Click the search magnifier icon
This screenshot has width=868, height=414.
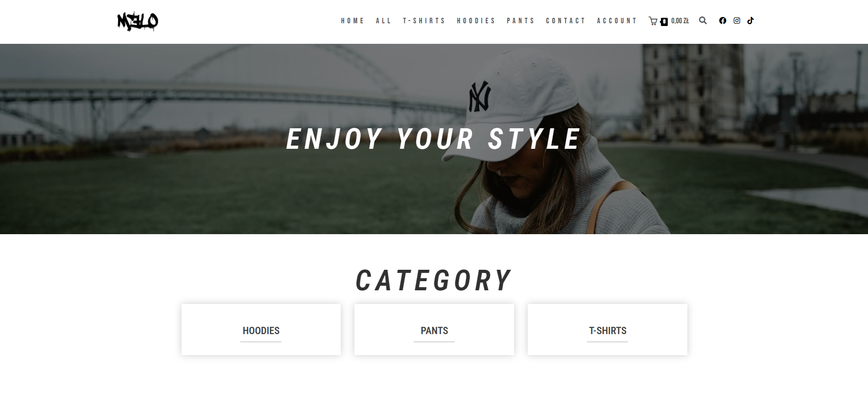tap(703, 21)
